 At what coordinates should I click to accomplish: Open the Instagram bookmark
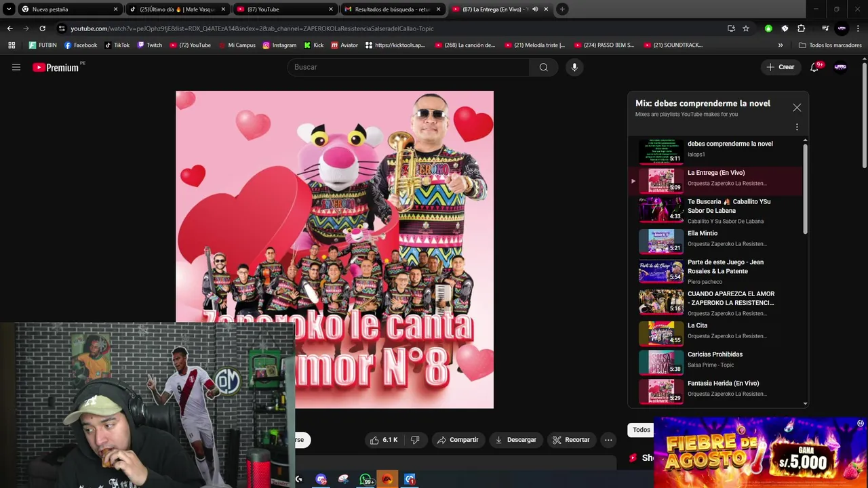[279, 45]
